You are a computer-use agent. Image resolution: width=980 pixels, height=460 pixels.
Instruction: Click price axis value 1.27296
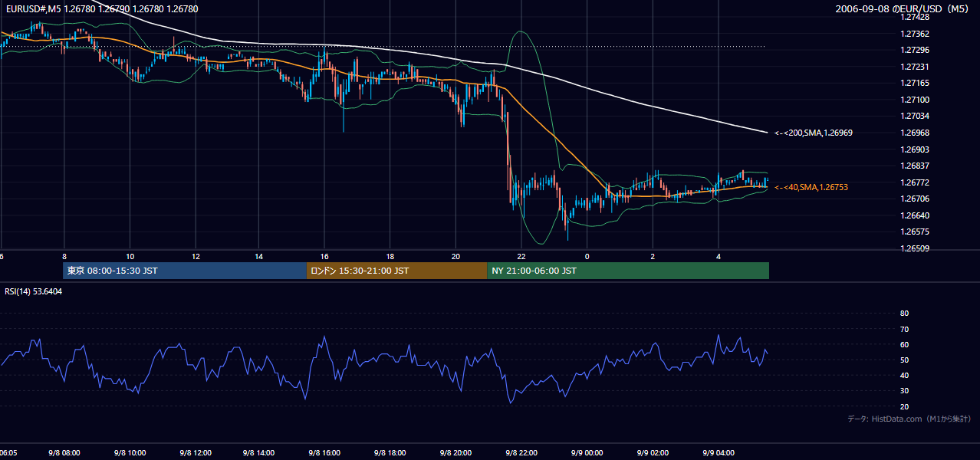[x=915, y=50]
